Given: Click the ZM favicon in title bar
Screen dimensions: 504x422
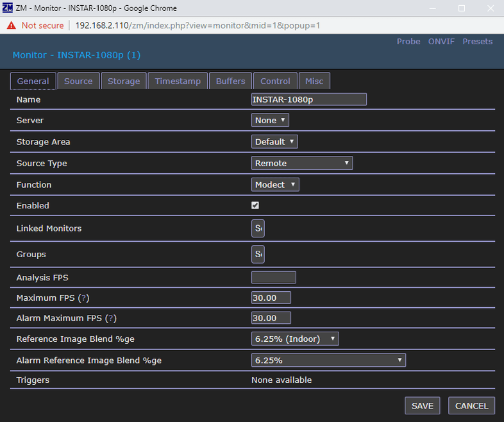Looking at the screenshot, I should coord(8,8).
